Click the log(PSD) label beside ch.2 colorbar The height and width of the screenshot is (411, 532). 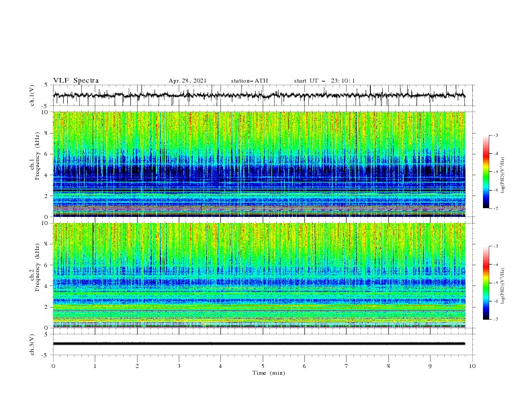[x=502, y=286]
